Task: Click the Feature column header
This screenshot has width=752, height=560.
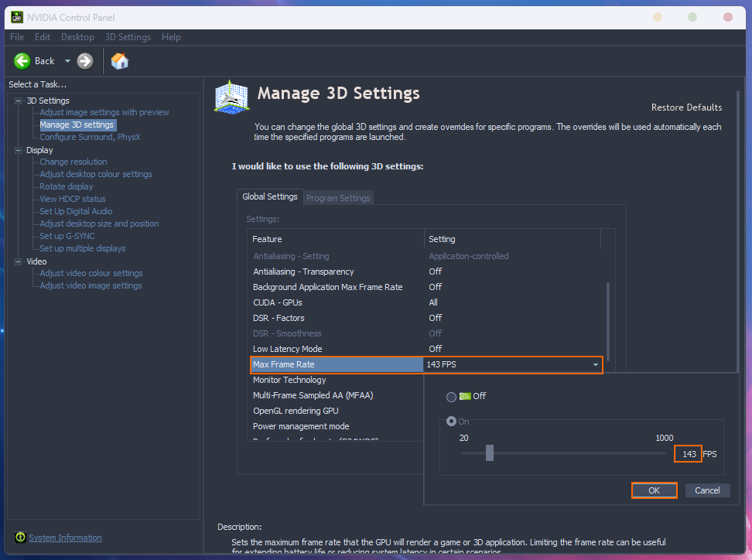Action: click(336, 239)
